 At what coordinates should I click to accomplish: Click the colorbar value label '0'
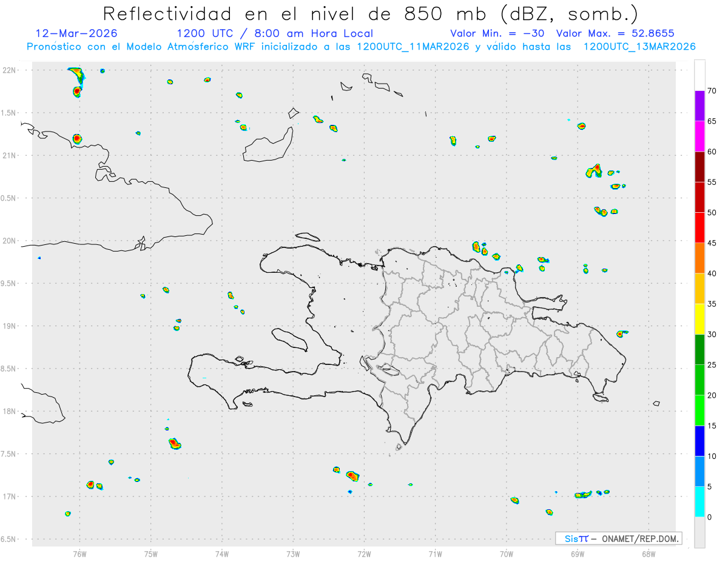(709, 517)
